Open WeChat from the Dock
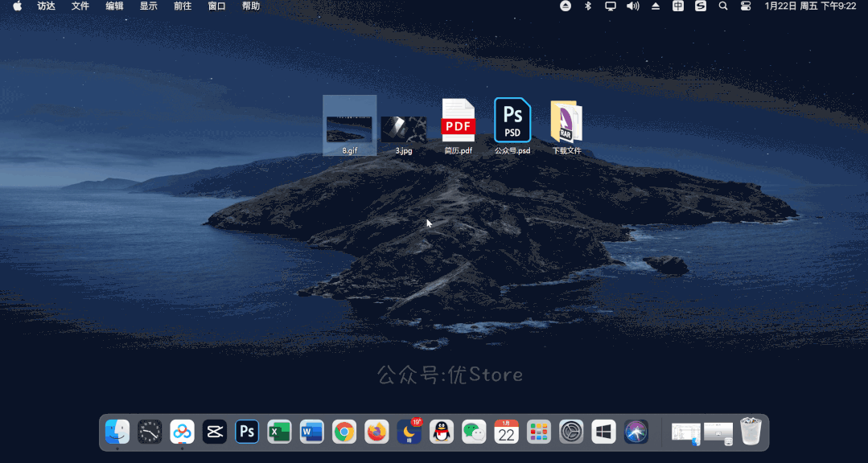Viewport: 868px width, 463px height. pyautogui.click(x=474, y=432)
